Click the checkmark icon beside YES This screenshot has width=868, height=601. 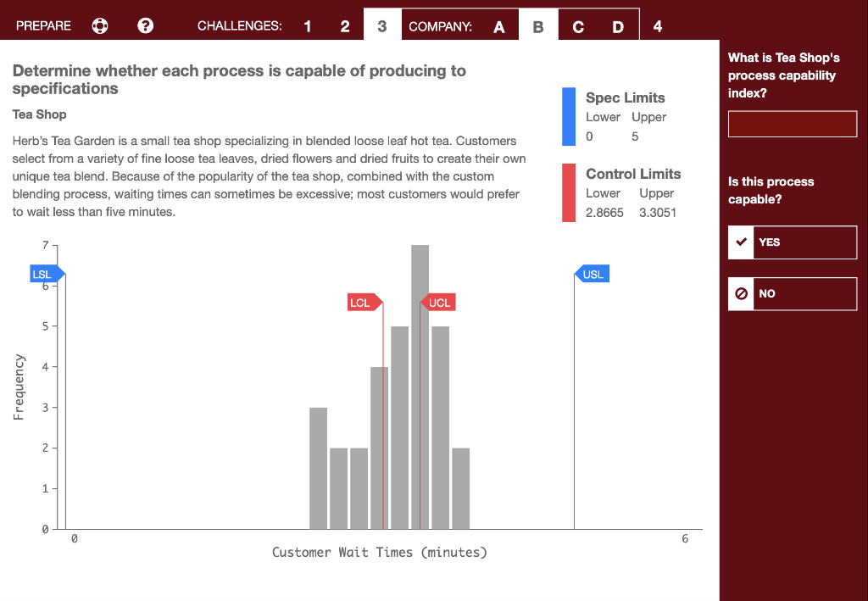(x=741, y=242)
